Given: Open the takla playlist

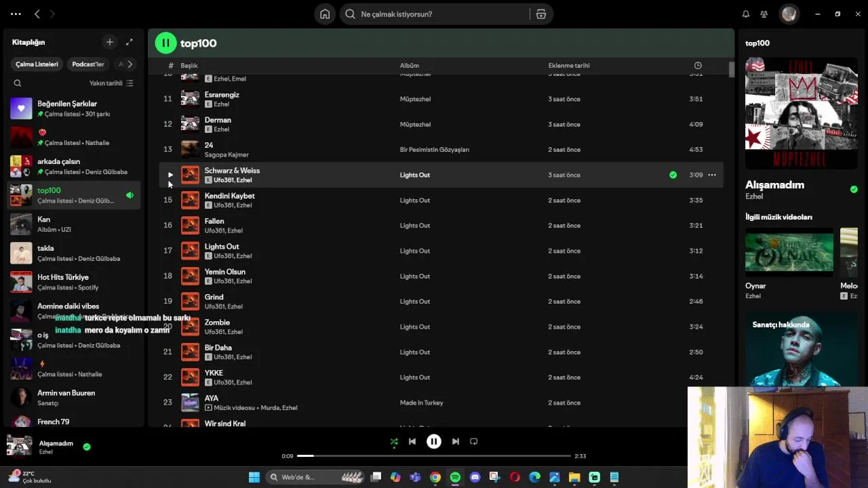Looking at the screenshot, I should pos(75,253).
